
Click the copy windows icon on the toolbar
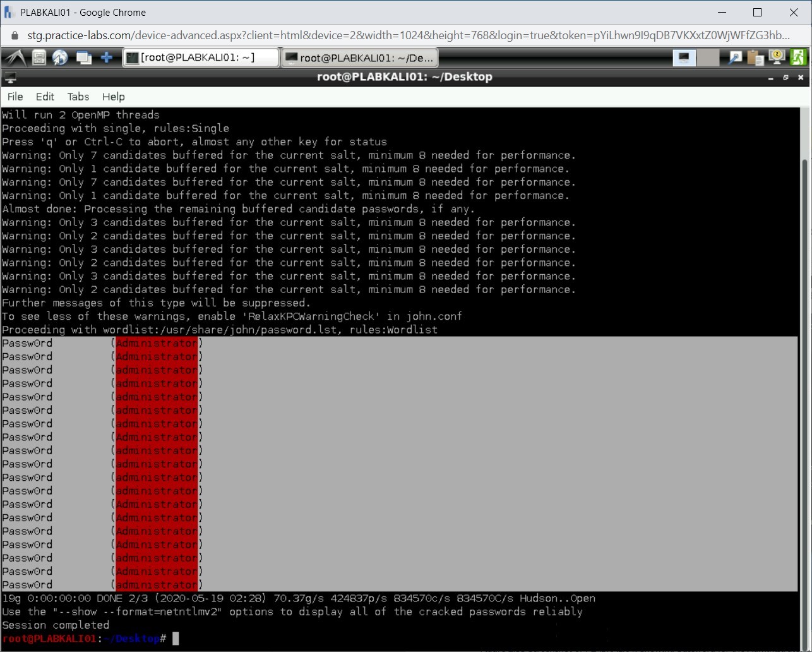coord(83,57)
